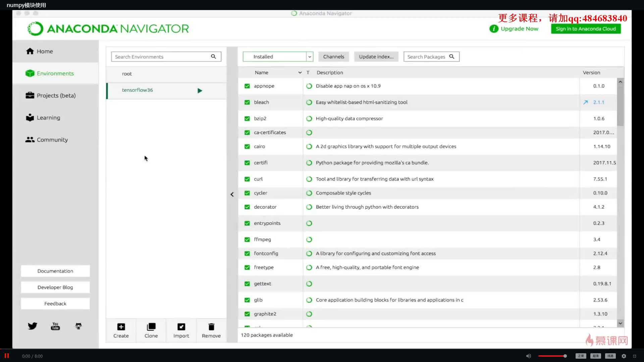Open the Home section
The image size is (644, 362).
click(55, 51)
